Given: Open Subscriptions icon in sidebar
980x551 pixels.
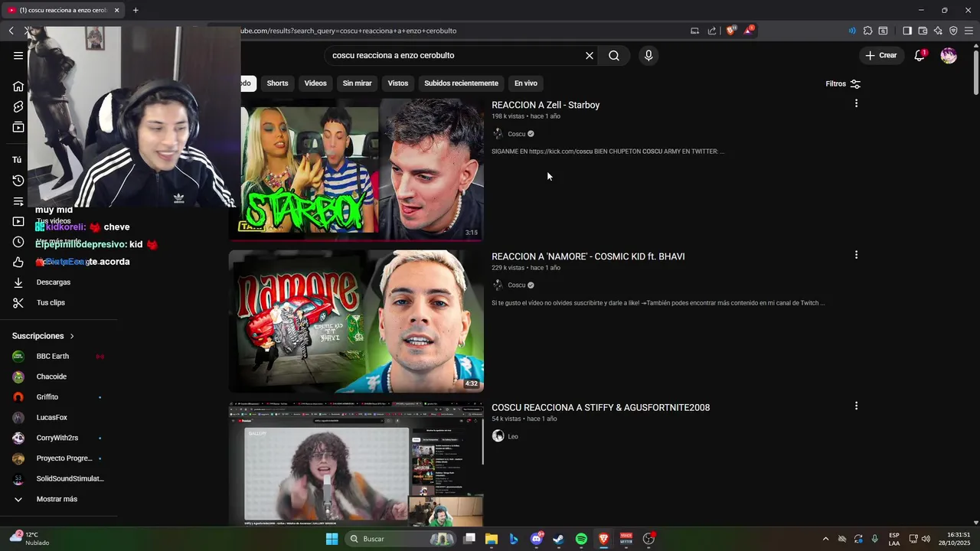Looking at the screenshot, I should pos(18,127).
